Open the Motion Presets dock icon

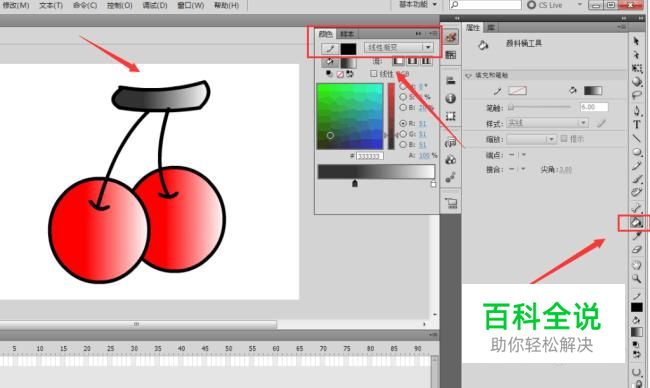(451, 177)
